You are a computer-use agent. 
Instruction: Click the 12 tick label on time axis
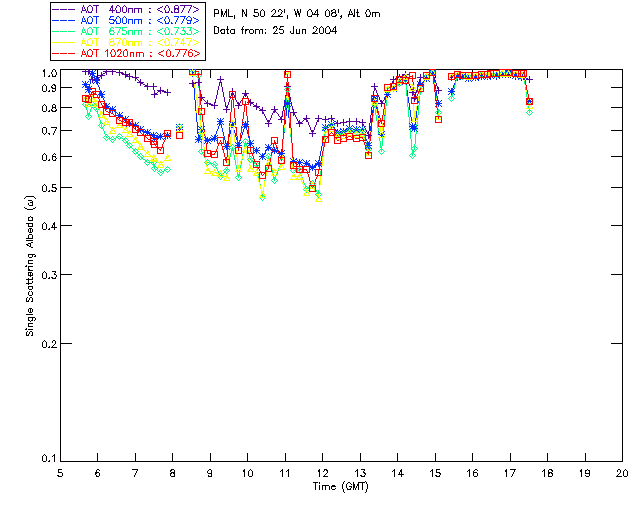pos(322,473)
